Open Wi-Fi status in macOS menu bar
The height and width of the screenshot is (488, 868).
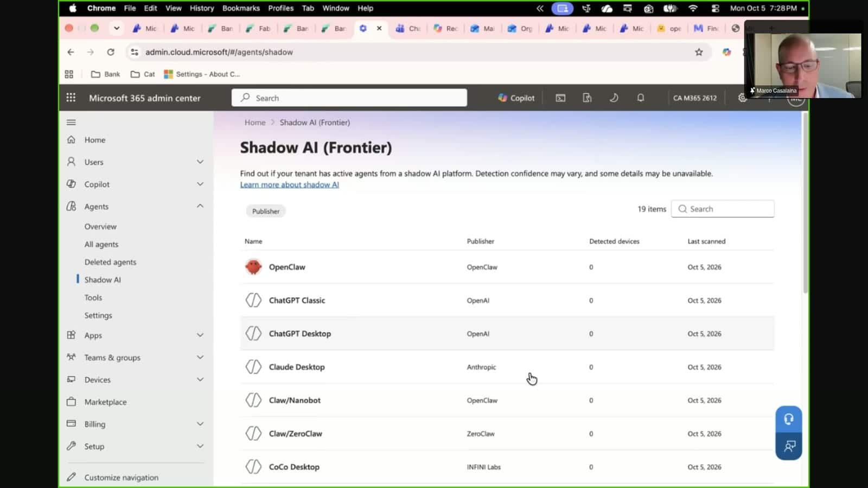(x=693, y=8)
